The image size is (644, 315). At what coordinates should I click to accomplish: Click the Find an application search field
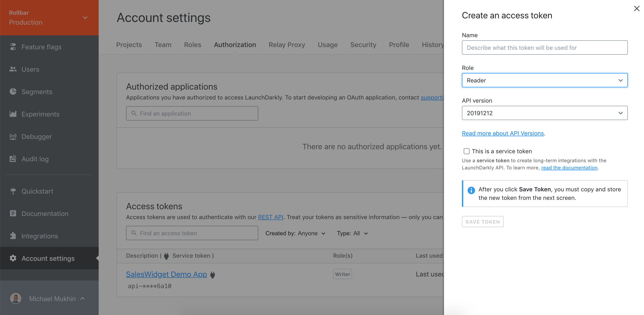(192, 113)
